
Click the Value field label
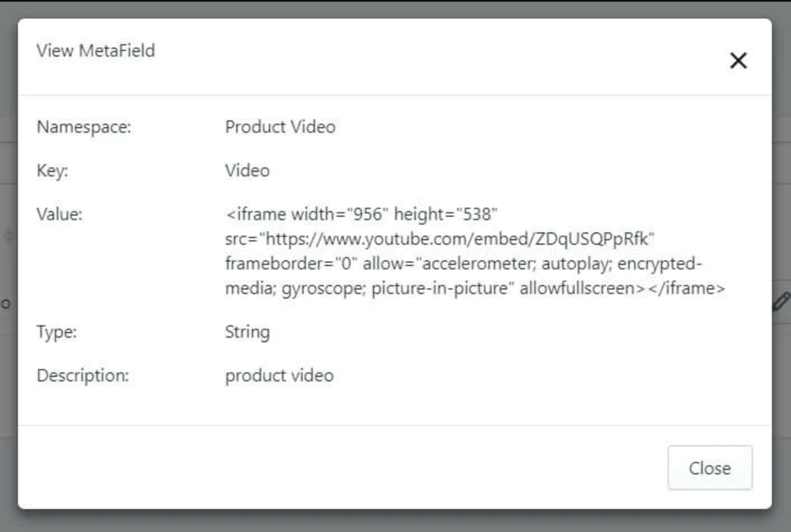[59, 214]
